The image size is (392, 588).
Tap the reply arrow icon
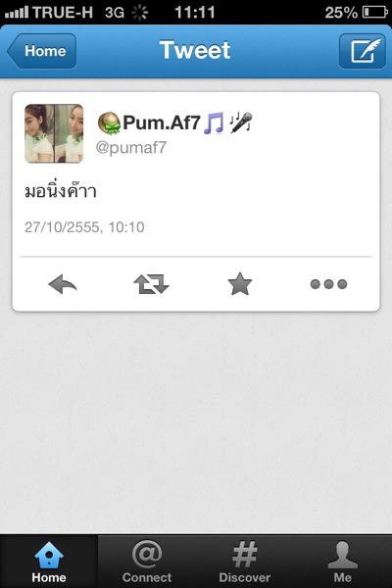pyautogui.click(x=63, y=284)
